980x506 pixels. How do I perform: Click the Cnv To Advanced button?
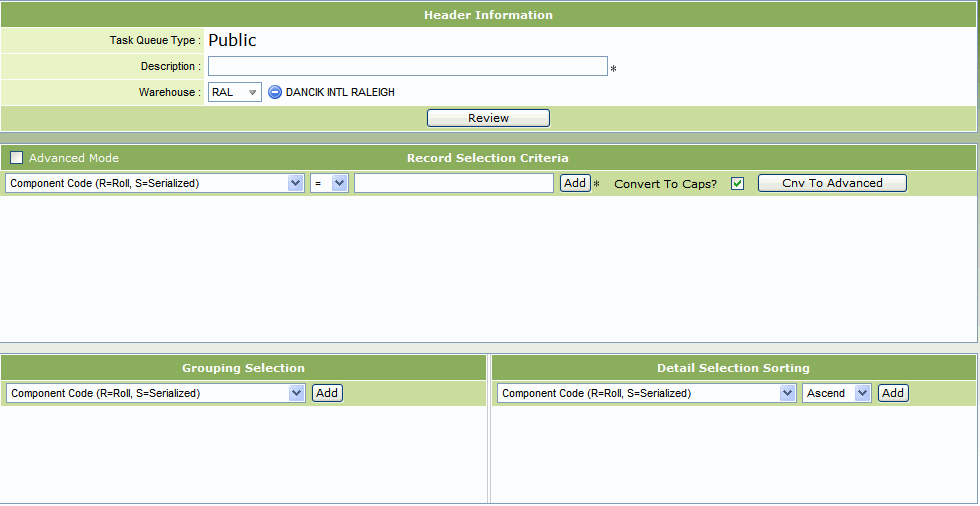[x=832, y=183]
